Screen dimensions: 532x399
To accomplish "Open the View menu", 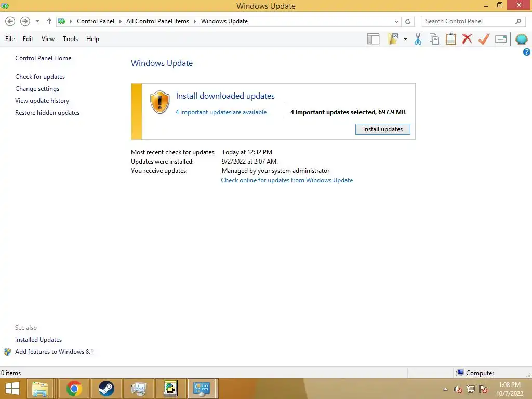I will coord(48,39).
